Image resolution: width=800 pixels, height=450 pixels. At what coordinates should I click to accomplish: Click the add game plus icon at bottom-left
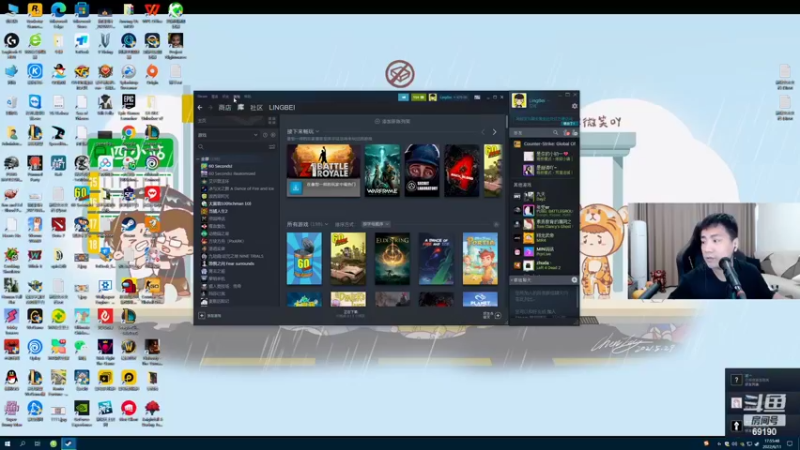(202, 316)
